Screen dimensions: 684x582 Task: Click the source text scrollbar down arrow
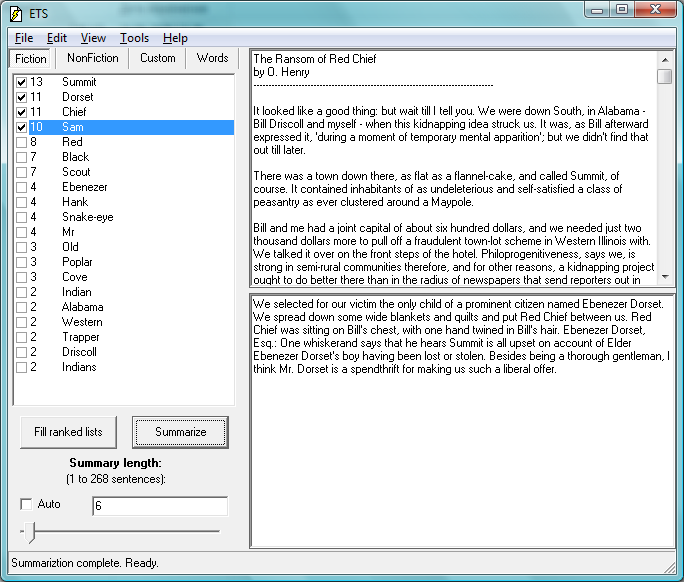[x=665, y=277]
